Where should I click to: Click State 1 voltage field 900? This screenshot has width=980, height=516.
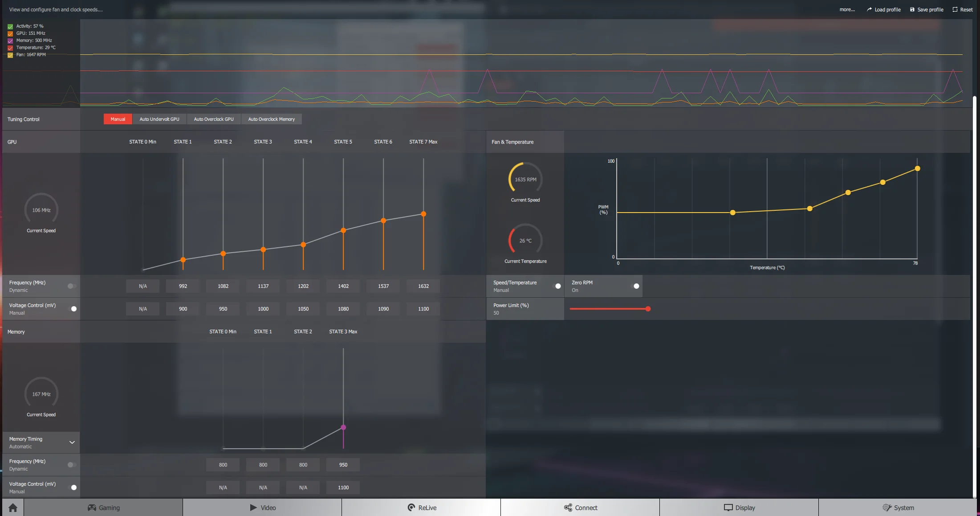183,309
